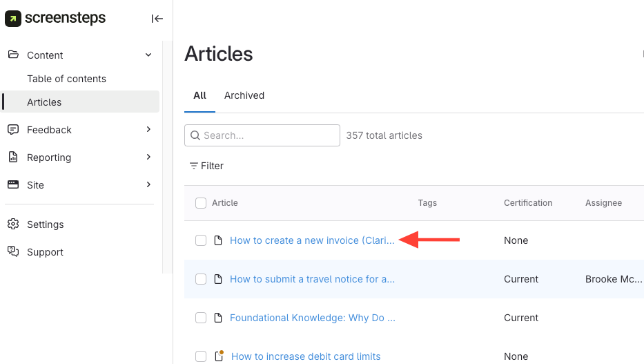Collapse the Content section chevron

tap(148, 55)
